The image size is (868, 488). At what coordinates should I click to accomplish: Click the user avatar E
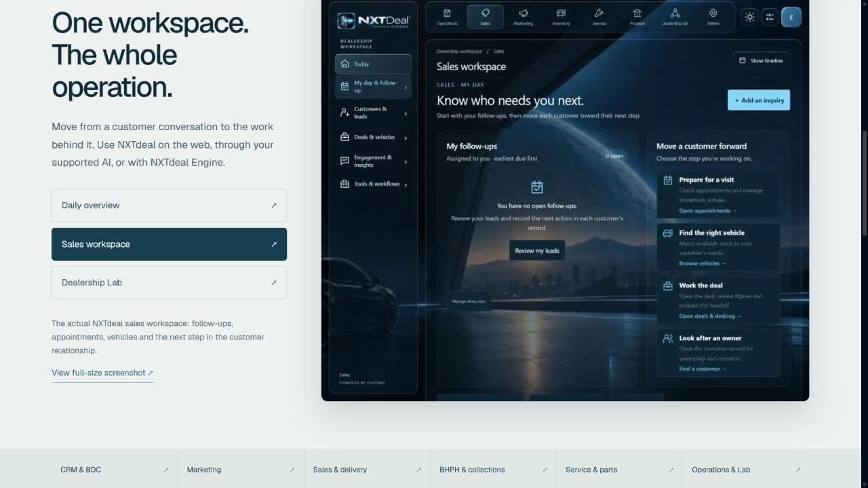791,17
